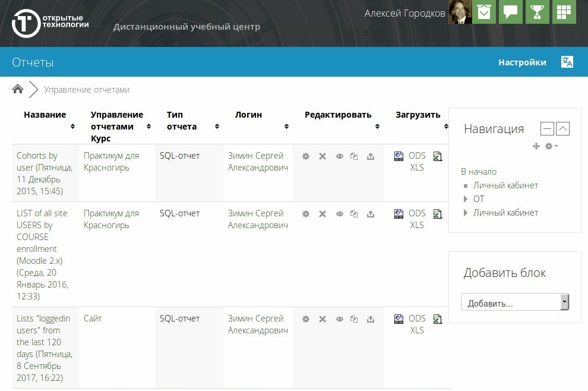Open the Добавить... block dropdown
Screen dimensions: 588x391
click(515, 302)
